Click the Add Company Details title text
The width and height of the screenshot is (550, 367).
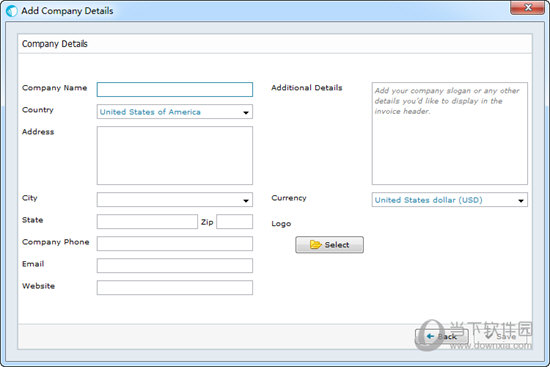(67, 11)
